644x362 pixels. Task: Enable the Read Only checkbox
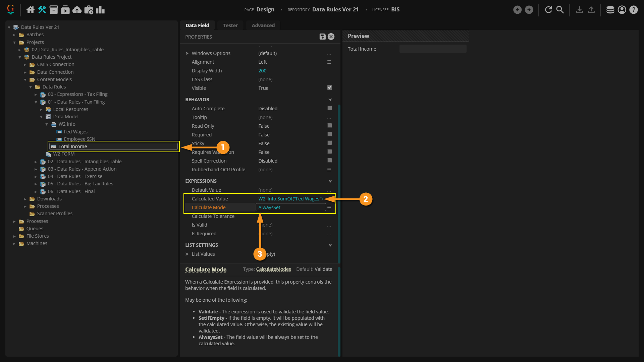(x=329, y=125)
